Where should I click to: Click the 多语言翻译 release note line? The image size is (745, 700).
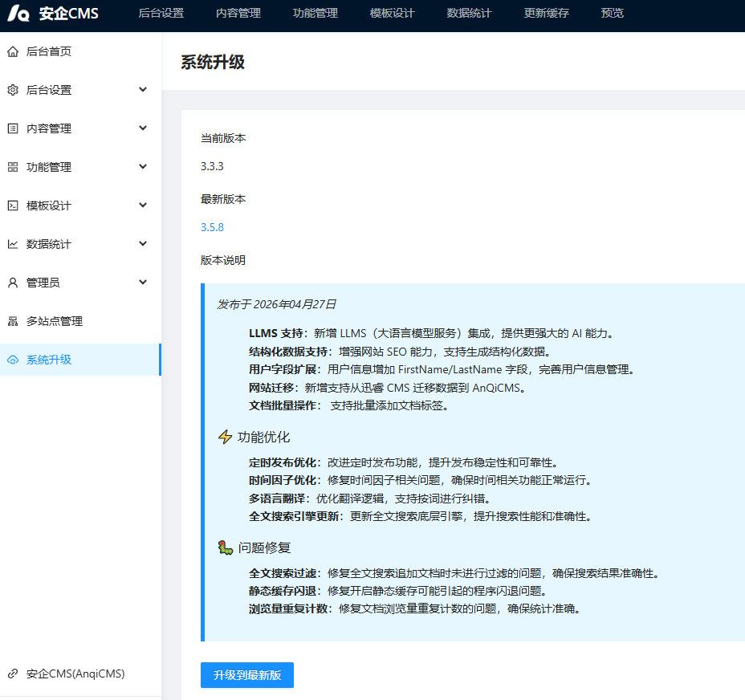[x=370, y=499]
